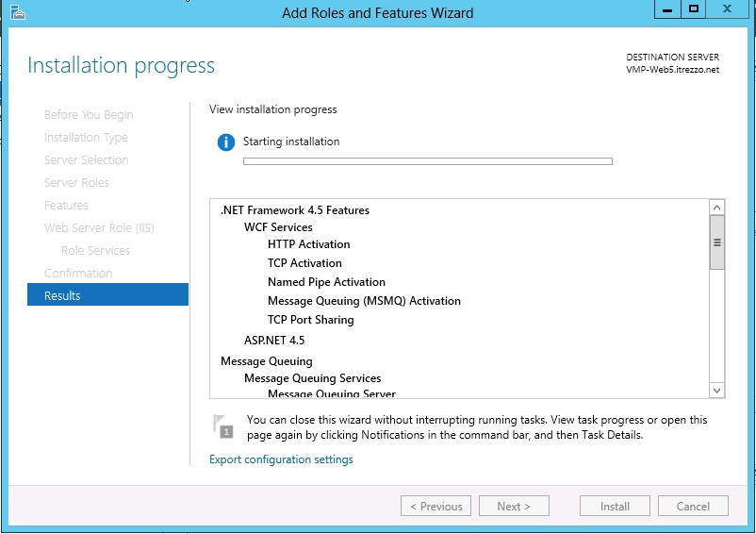Image resolution: width=756 pixels, height=534 pixels.
Task: Go to the Features step
Action: 66,206
